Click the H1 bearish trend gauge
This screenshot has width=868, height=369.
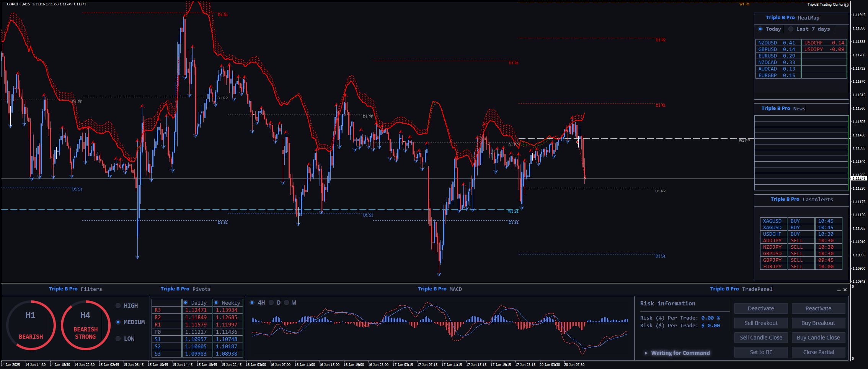(31, 325)
